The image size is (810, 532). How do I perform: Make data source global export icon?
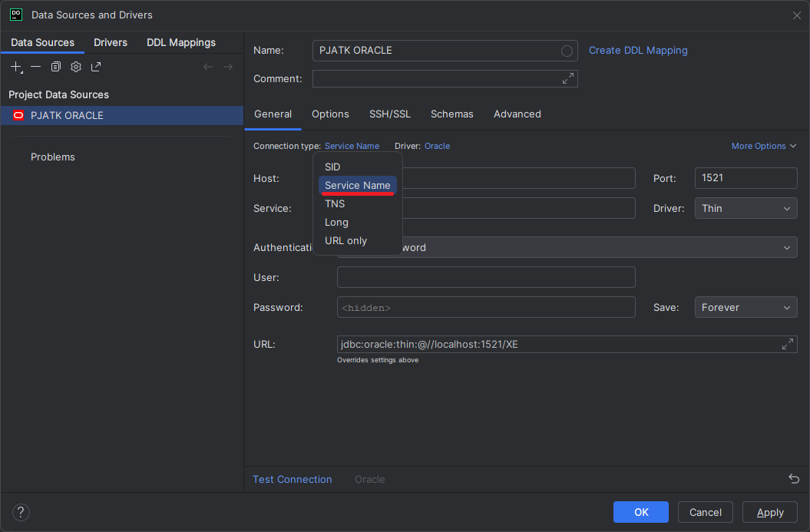[x=96, y=67]
